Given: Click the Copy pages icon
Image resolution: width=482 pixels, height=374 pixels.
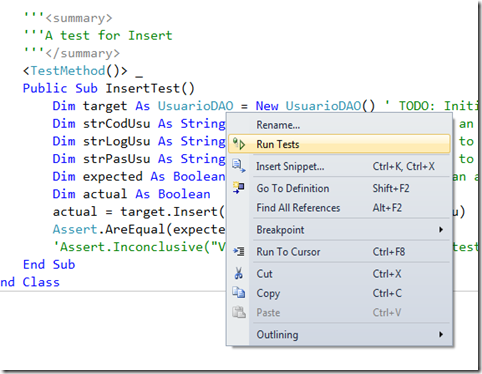Looking at the screenshot, I should click(x=239, y=293).
